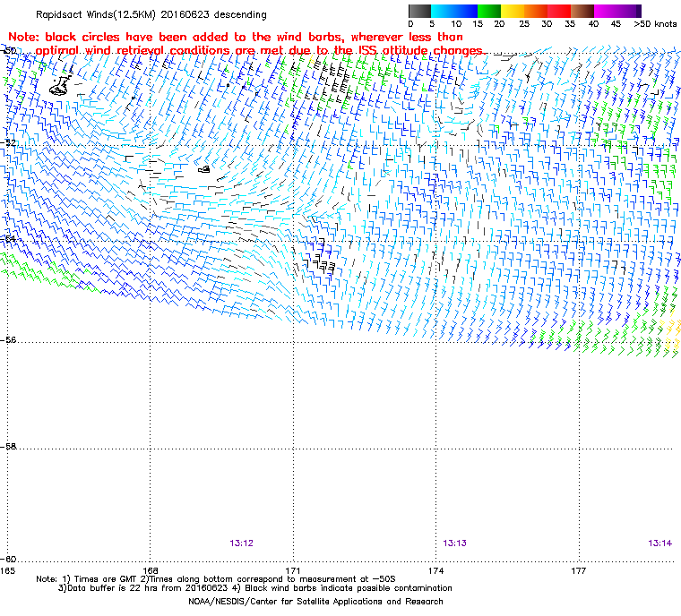The image size is (681, 616).
Task: Click the small island outline near 169E, 52.5S
Action: [x=204, y=169]
